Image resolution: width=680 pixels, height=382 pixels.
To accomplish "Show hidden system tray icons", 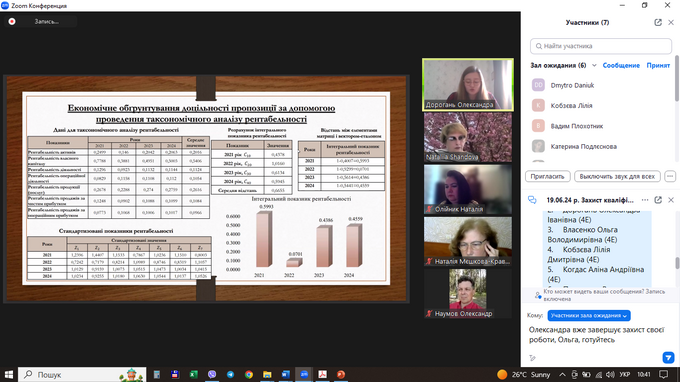I will (562, 374).
